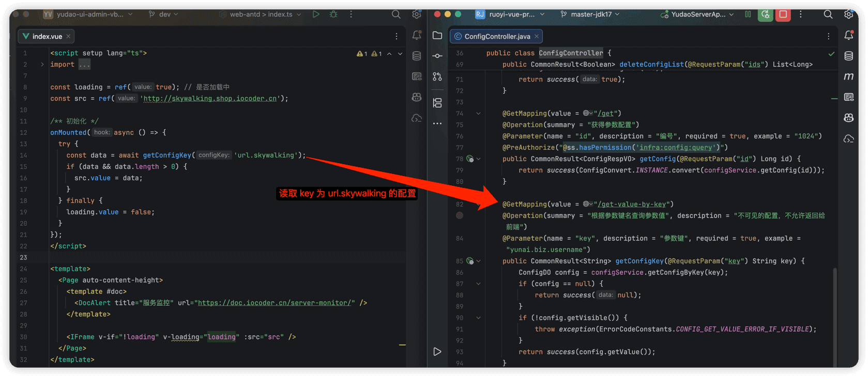Open Copilot chat icon in left window sidebar
Screen dimensions: 868x377
417,97
